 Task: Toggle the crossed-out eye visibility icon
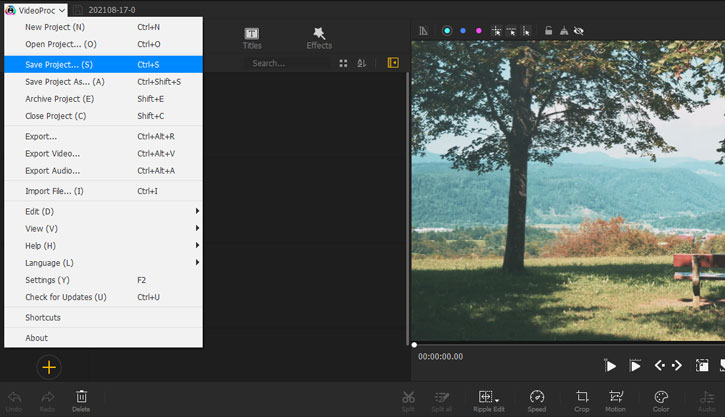coord(578,31)
